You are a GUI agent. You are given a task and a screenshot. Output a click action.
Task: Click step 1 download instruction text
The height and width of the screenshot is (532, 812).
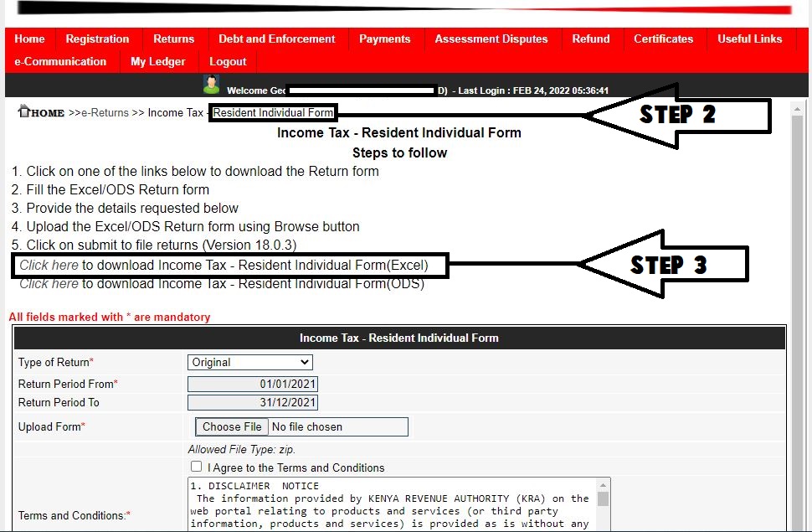coord(195,172)
